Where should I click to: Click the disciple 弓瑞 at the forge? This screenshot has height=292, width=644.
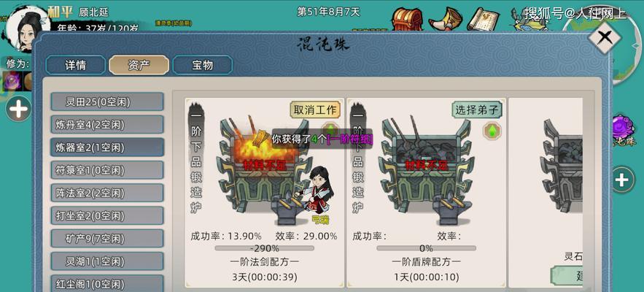click(x=317, y=193)
